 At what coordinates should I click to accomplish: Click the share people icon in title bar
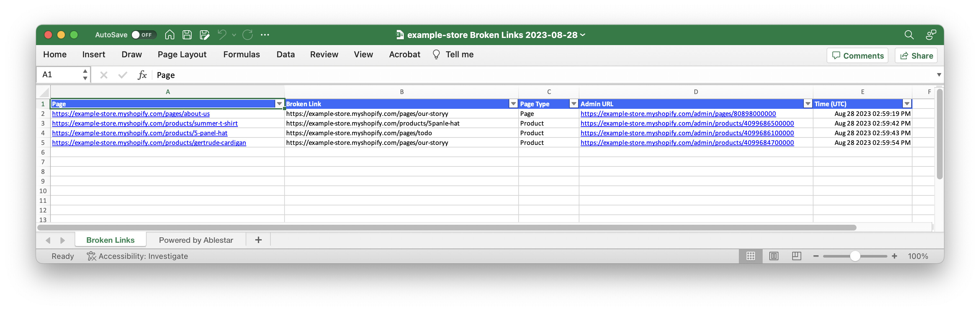pyautogui.click(x=930, y=35)
